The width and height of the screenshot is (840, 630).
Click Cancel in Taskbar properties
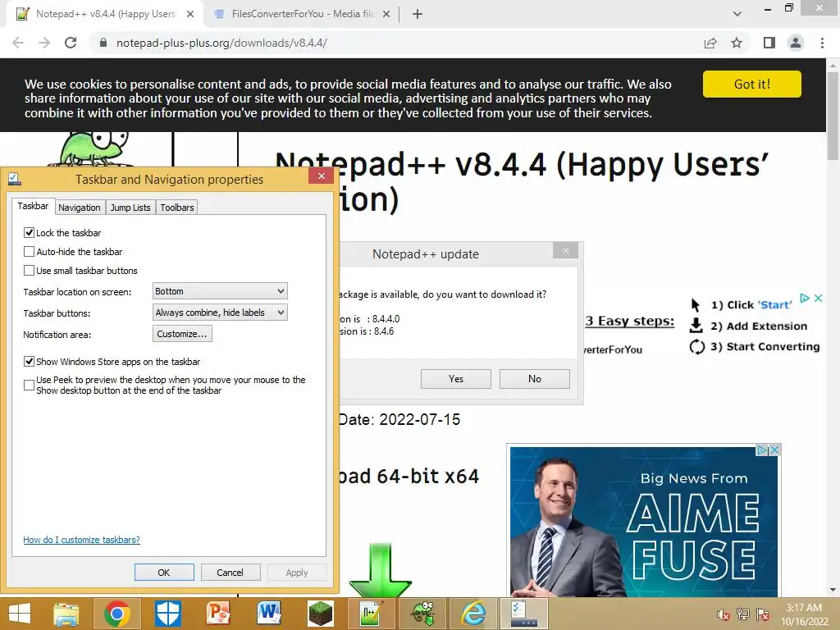click(231, 572)
